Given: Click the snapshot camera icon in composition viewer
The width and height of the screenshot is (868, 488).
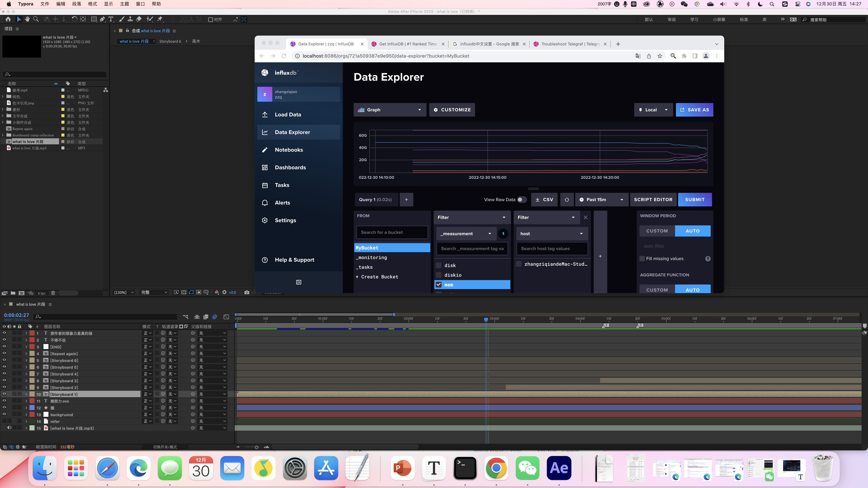Looking at the screenshot, I should [247, 292].
